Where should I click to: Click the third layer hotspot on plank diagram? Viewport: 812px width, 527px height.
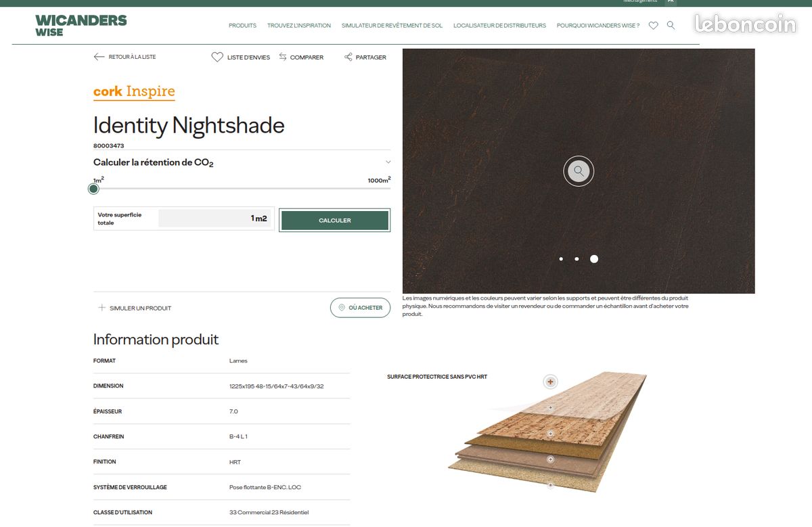(x=551, y=434)
